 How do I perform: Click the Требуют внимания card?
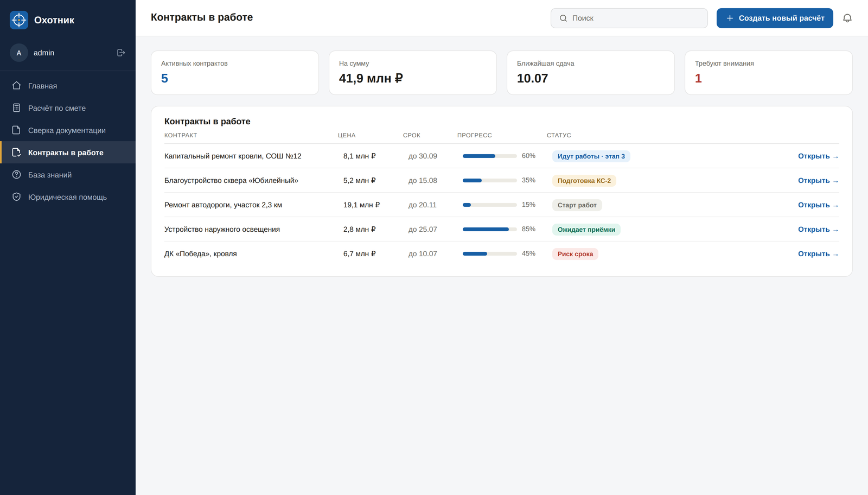pyautogui.click(x=769, y=73)
